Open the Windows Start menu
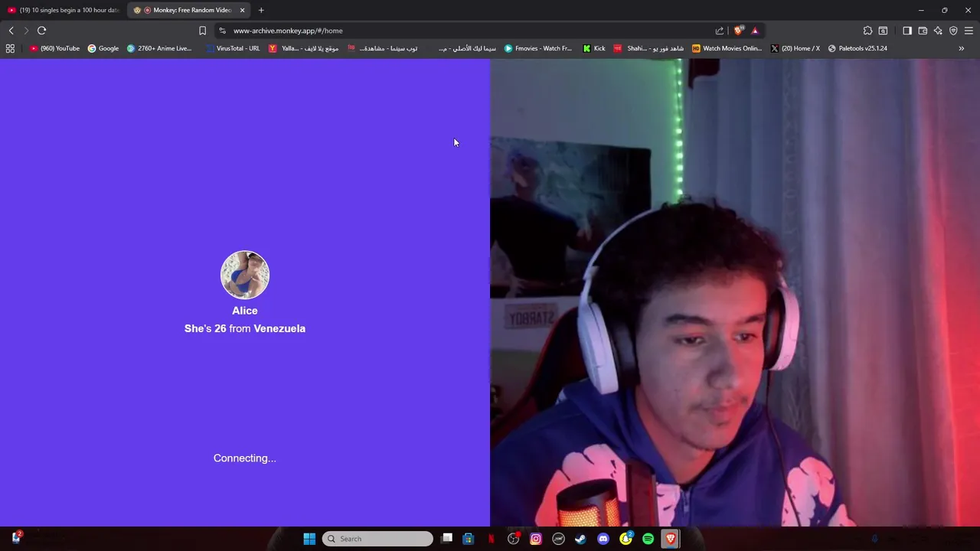 (x=309, y=539)
